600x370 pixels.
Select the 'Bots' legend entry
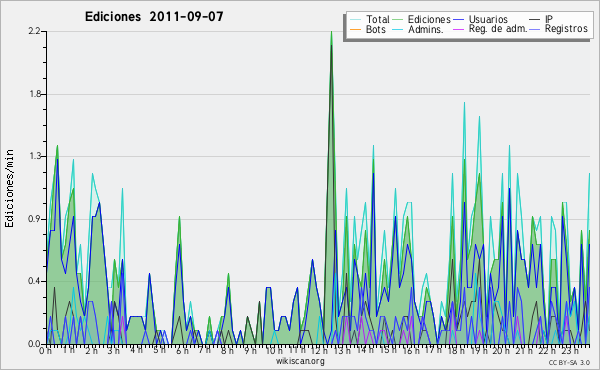click(x=376, y=29)
